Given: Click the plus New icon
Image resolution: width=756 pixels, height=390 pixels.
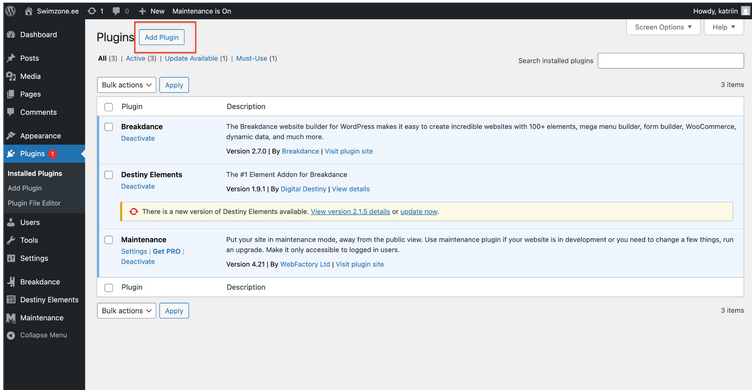Looking at the screenshot, I should [x=142, y=11].
